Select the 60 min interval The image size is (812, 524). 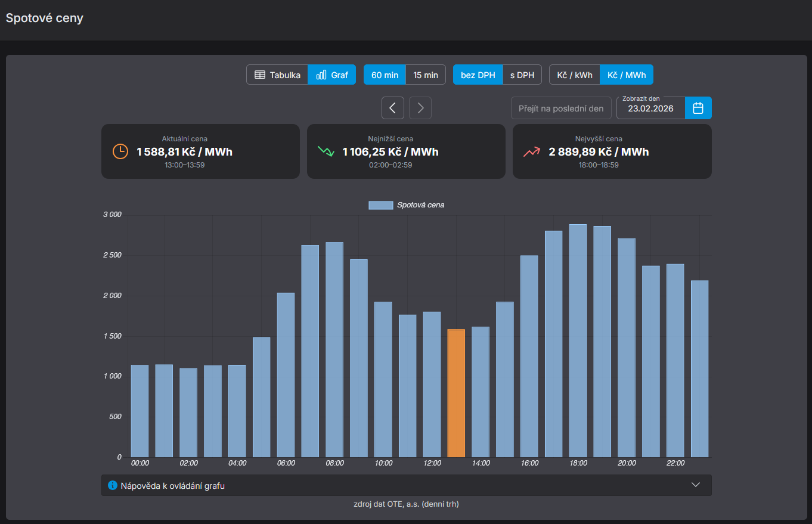click(x=385, y=75)
